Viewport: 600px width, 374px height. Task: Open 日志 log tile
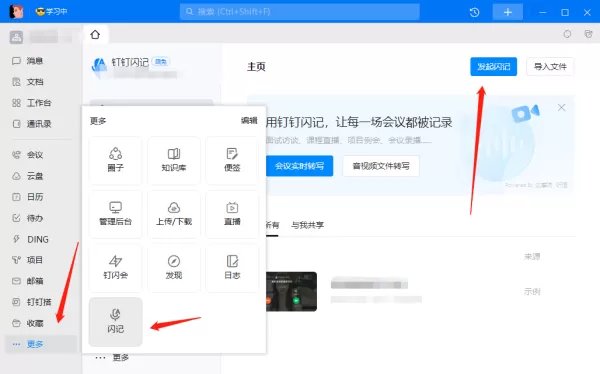232,268
